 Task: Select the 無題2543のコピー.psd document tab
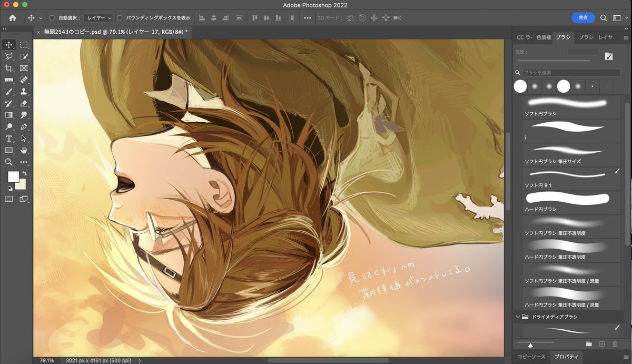pos(115,32)
